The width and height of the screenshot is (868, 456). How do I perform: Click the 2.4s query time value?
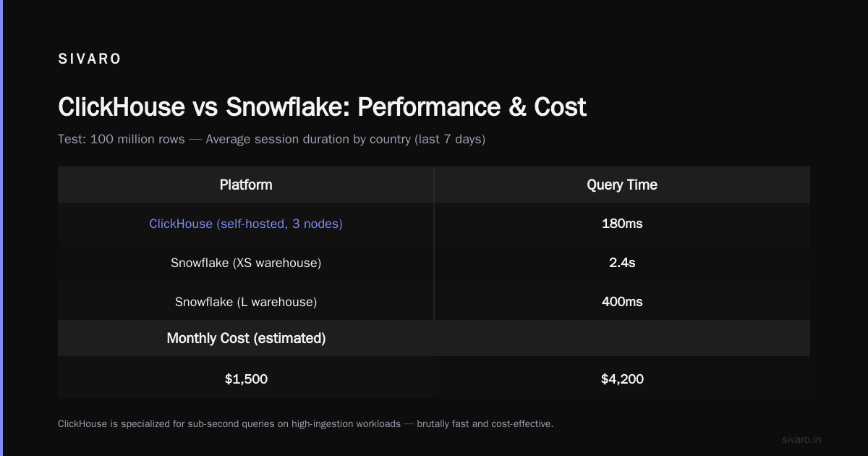622,263
